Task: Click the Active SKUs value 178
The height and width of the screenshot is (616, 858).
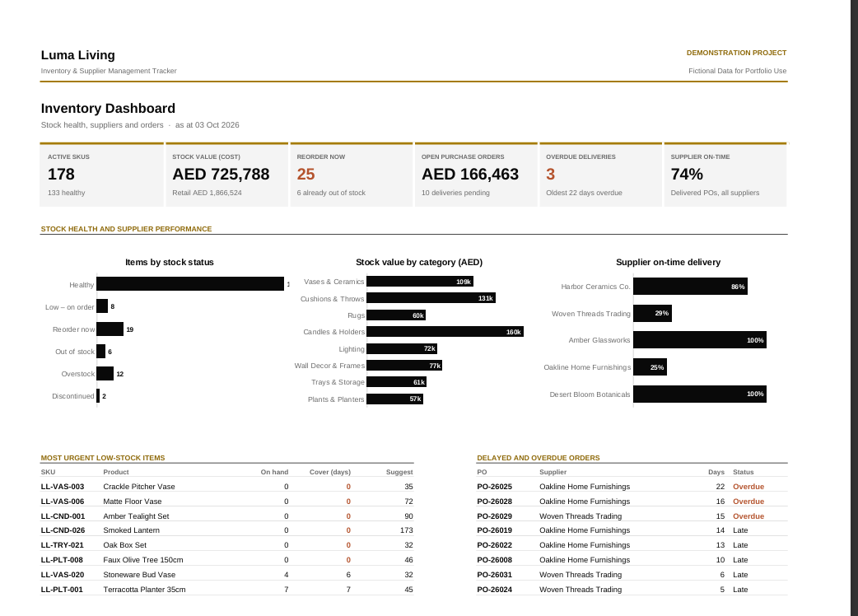Action: coord(61,174)
